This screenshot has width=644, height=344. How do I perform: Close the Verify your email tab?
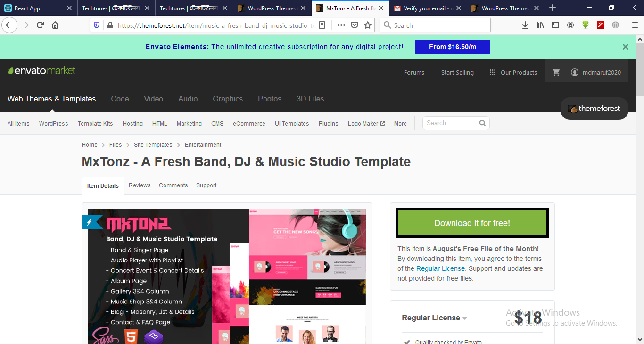tap(459, 8)
